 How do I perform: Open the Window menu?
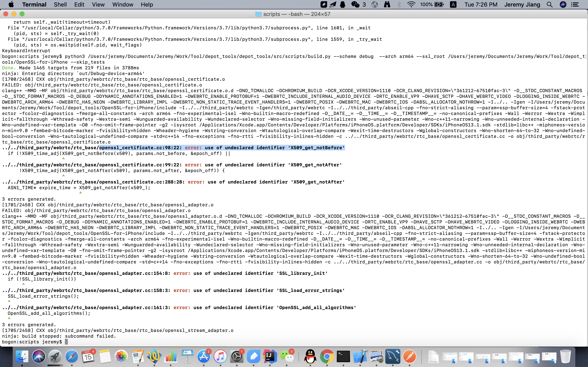122,5
